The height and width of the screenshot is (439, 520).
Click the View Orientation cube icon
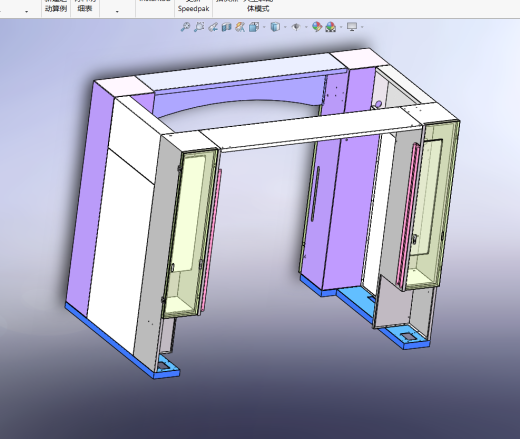[x=254, y=27]
